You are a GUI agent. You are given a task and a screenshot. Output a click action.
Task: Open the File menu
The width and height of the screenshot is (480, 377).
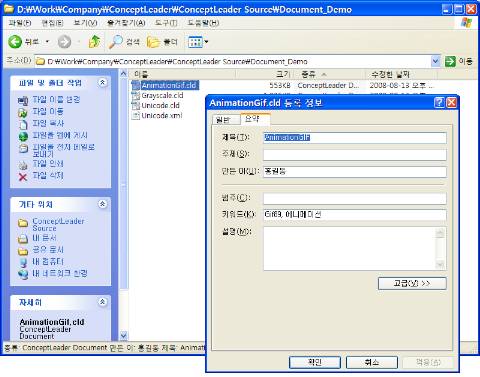tap(20, 23)
